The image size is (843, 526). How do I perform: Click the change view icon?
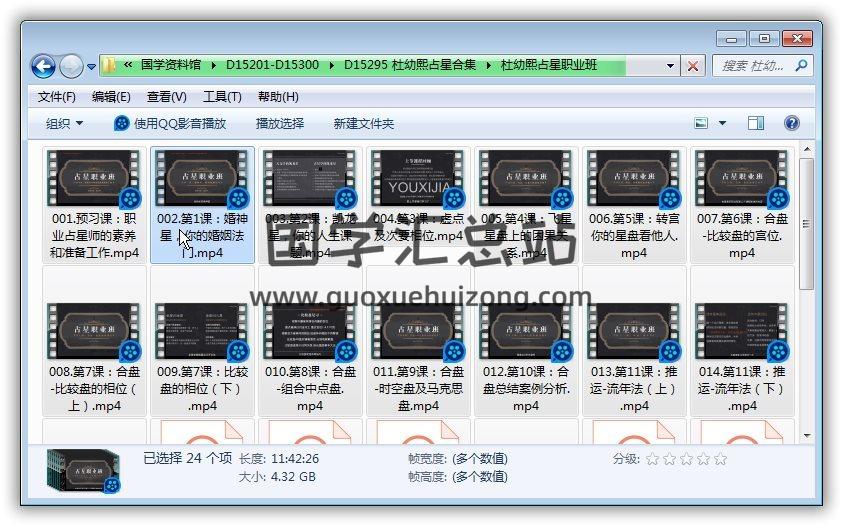[x=702, y=123]
